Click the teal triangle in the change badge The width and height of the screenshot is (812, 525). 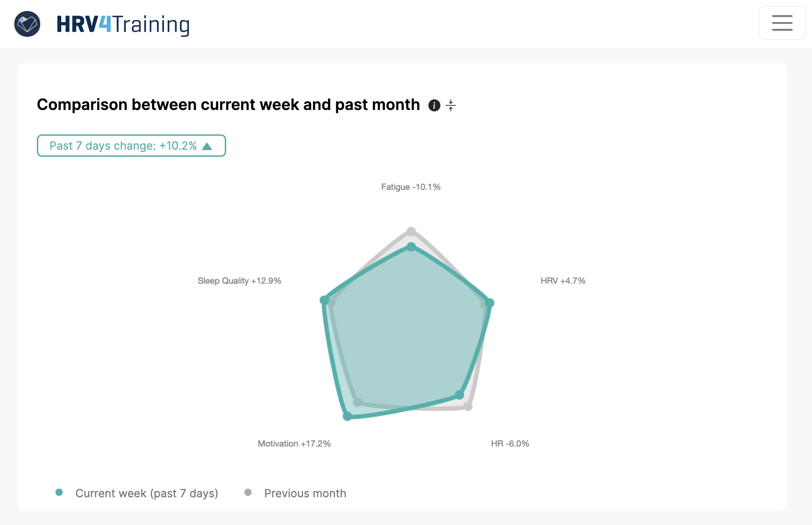(x=208, y=146)
